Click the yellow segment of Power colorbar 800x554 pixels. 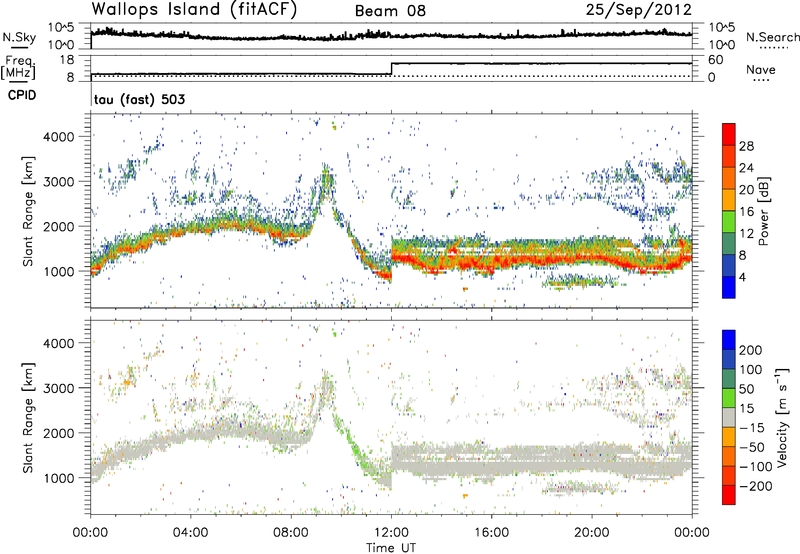click(x=729, y=199)
